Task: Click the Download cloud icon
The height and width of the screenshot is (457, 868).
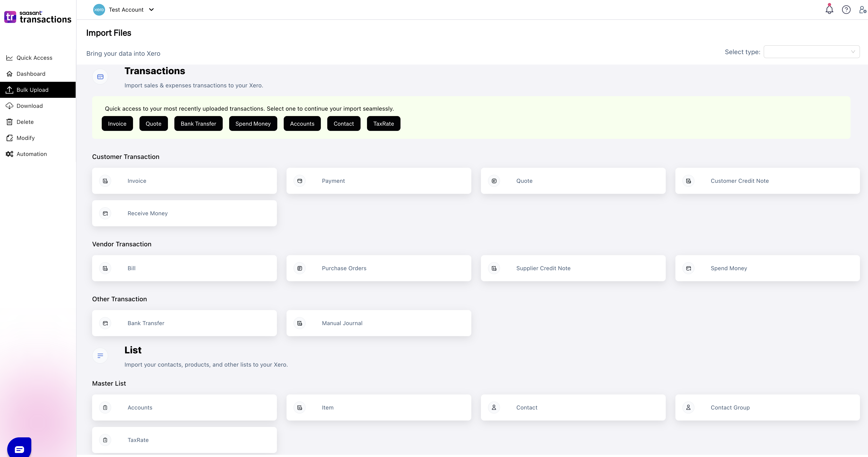Action: 9,106
